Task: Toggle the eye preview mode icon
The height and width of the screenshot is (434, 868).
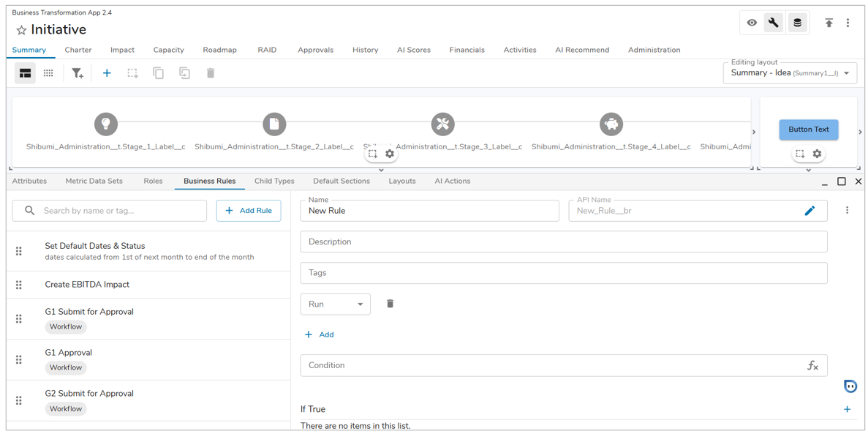Action: click(752, 23)
